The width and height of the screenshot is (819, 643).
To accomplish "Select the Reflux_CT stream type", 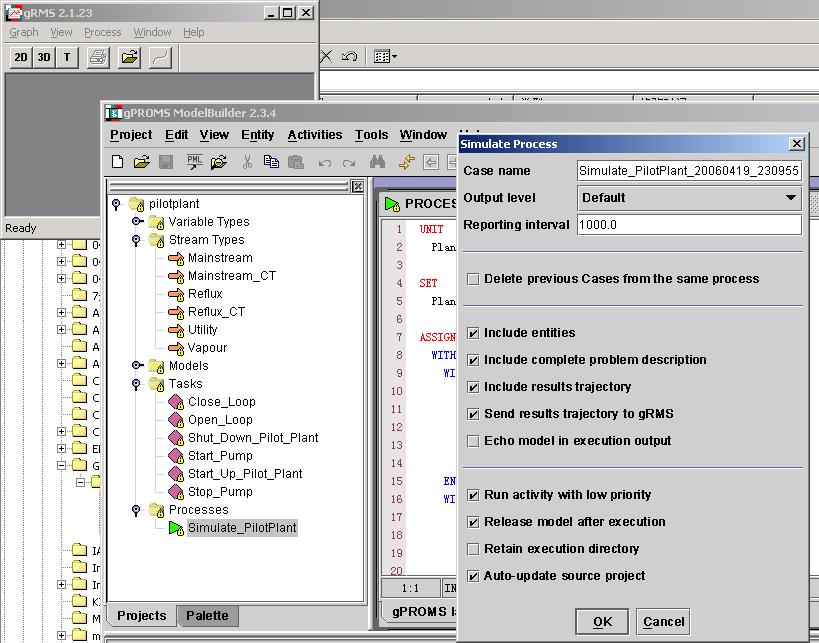I will tap(216, 312).
